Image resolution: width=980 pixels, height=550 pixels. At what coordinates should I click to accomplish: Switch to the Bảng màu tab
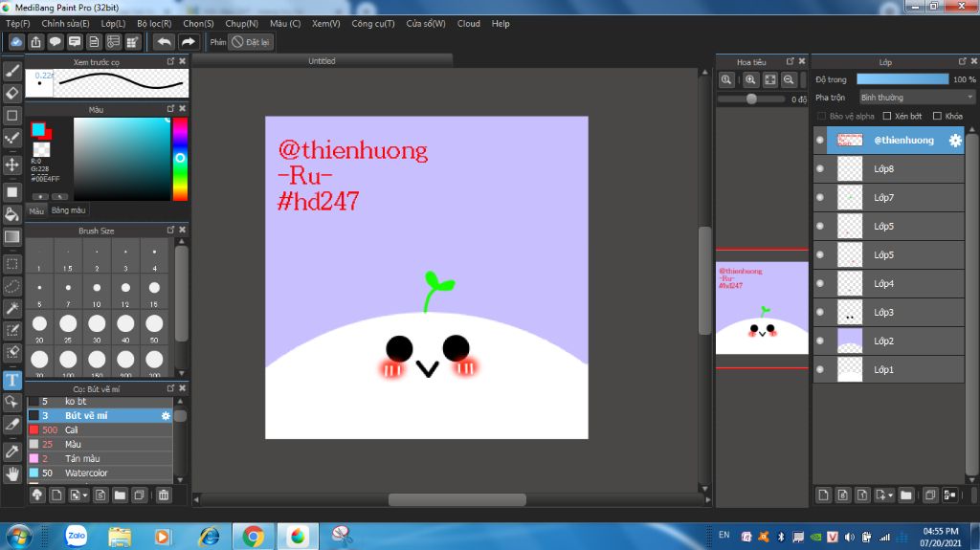coord(69,210)
